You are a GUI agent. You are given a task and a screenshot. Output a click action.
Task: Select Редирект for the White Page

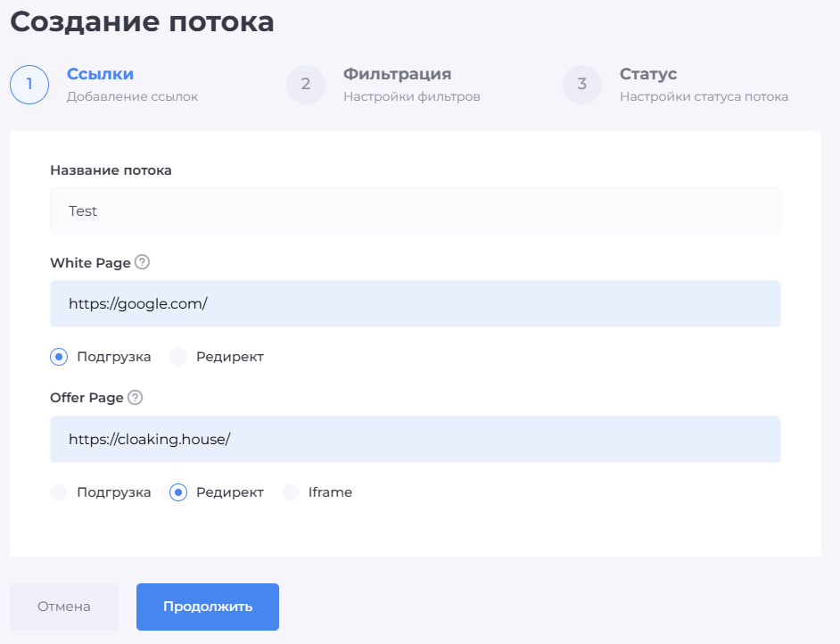pyautogui.click(x=178, y=356)
